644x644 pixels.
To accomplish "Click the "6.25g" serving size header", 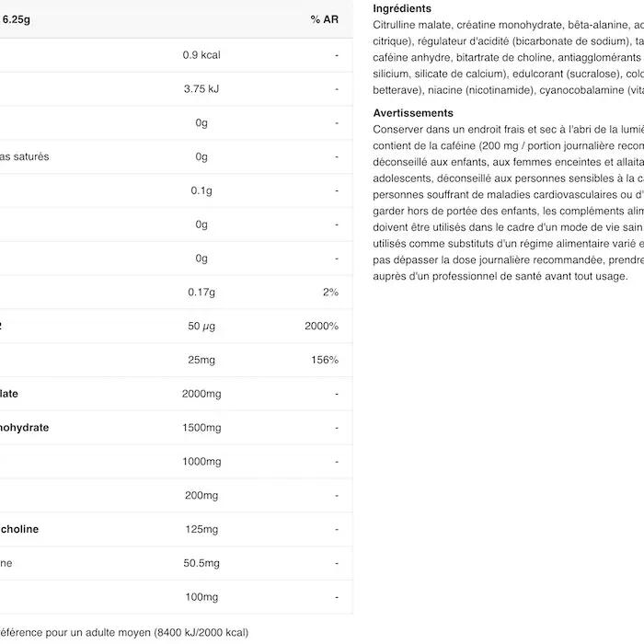I will pos(17,19).
